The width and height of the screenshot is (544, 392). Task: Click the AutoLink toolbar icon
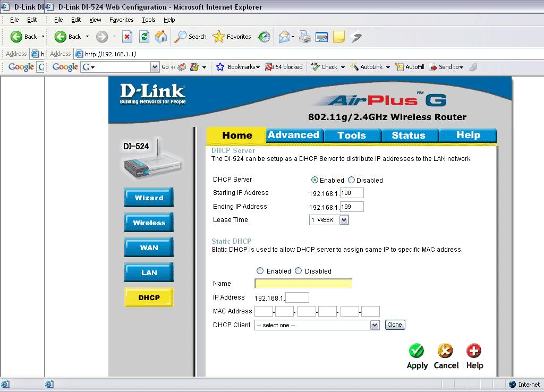354,66
